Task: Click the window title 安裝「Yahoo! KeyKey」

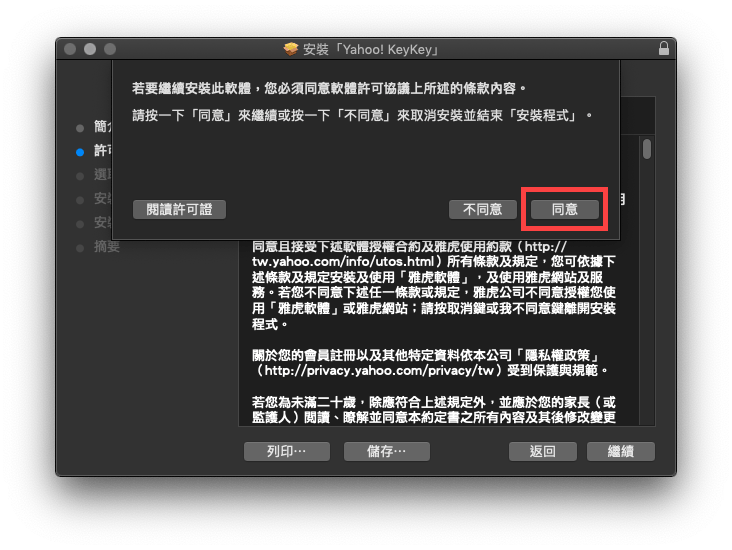Action: (x=371, y=49)
